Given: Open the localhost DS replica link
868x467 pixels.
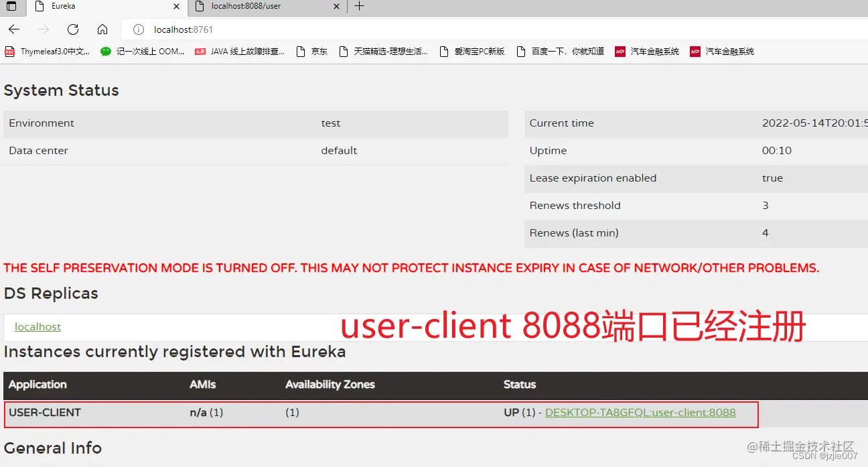Looking at the screenshot, I should click(38, 327).
